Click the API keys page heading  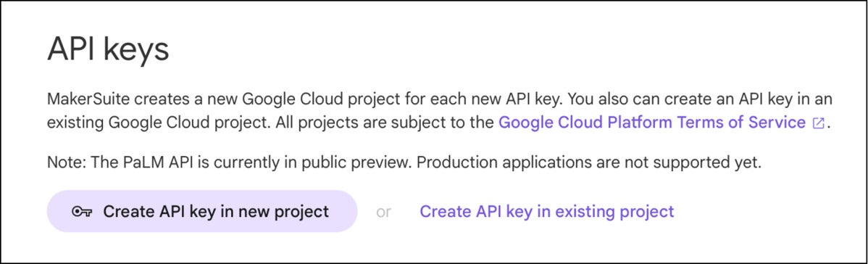[109, 50]
